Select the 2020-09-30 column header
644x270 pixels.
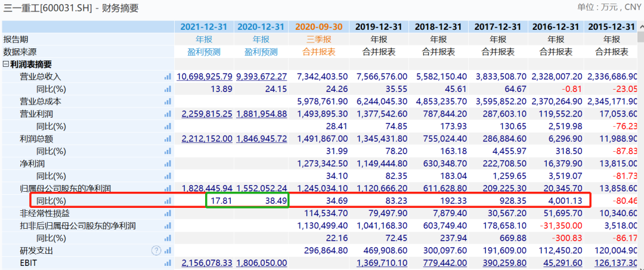tap(318, 27)
